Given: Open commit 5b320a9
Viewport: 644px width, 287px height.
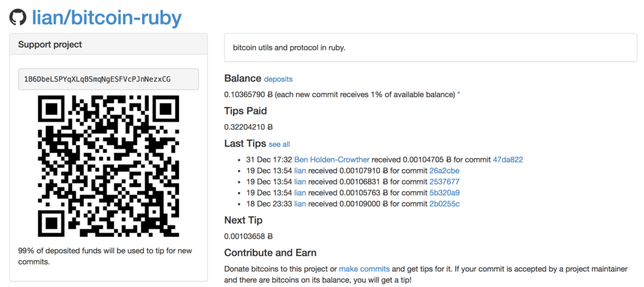Looking at the screenshot, I should (445, 193).
